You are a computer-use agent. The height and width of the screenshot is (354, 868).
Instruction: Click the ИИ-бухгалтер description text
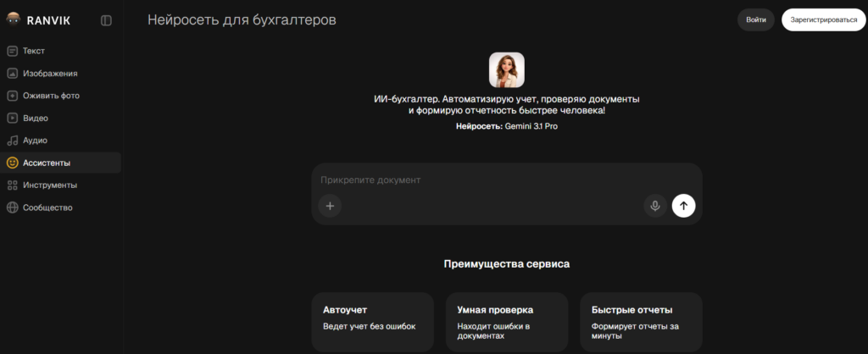pyautogui.click(x=507, y=105)
